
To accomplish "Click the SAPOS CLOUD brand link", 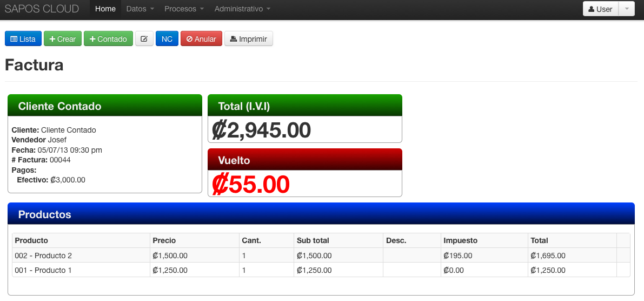I will (x=42, y=9).
